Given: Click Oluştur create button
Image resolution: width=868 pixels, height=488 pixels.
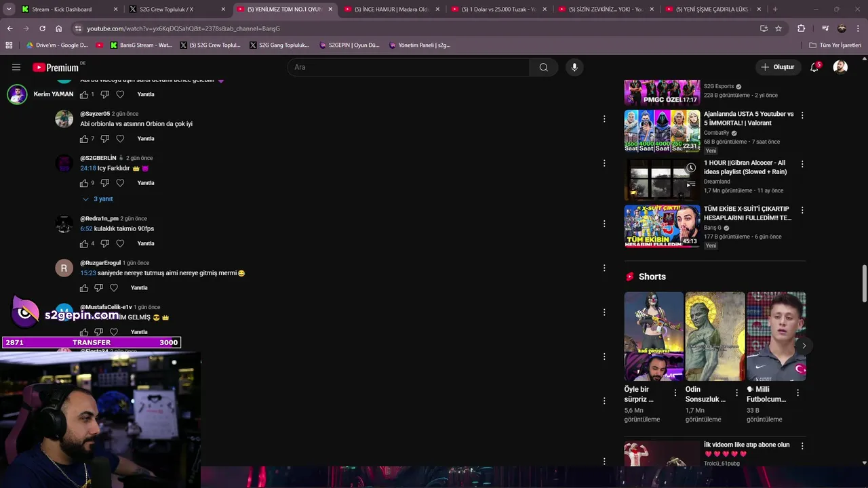Looking at the screenshot, I should pyautogui.click(x=777, y=67).
